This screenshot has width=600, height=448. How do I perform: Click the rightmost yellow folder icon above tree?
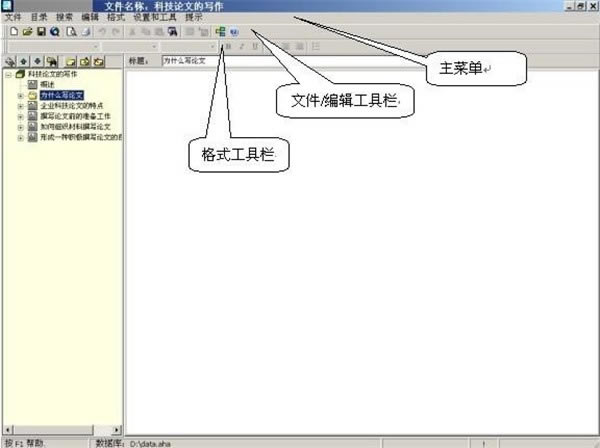[99, 61]
